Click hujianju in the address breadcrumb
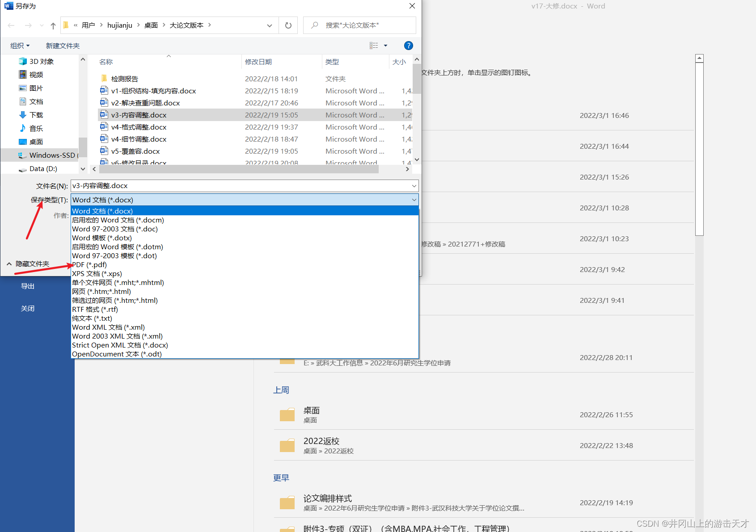Screen dimensions: 756x532 tap(120, 25)
